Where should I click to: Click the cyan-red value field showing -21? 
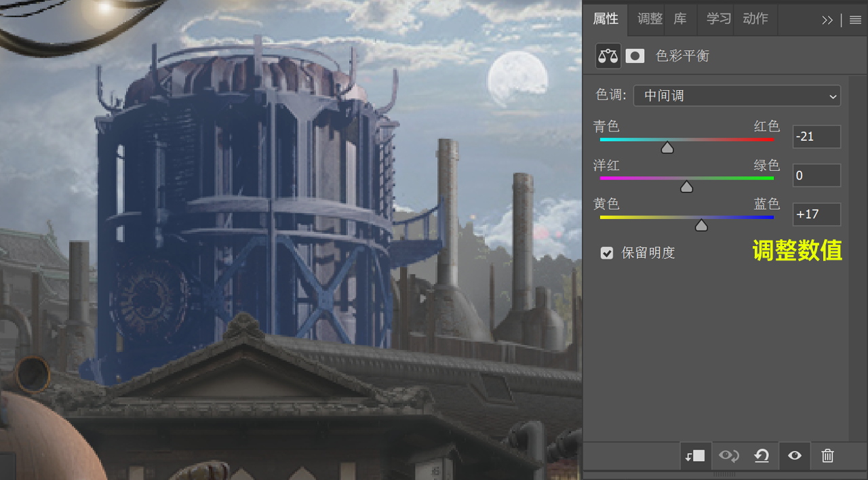coord(816,136)
